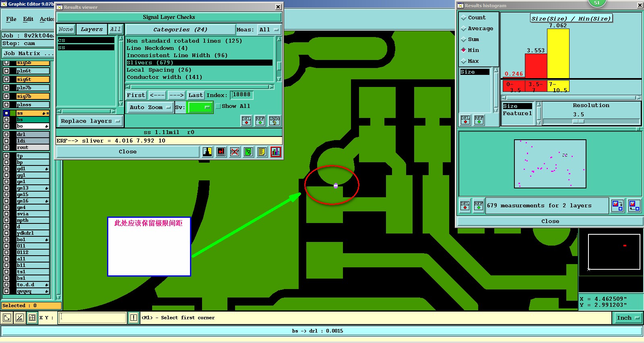Click DEL icon beside Size list in histogram

(465, 120)
